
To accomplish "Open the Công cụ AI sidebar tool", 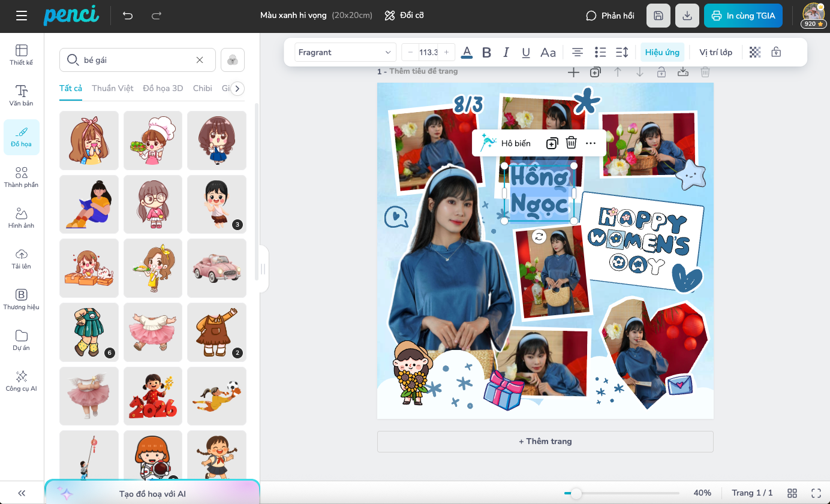I will coord(22,381).
